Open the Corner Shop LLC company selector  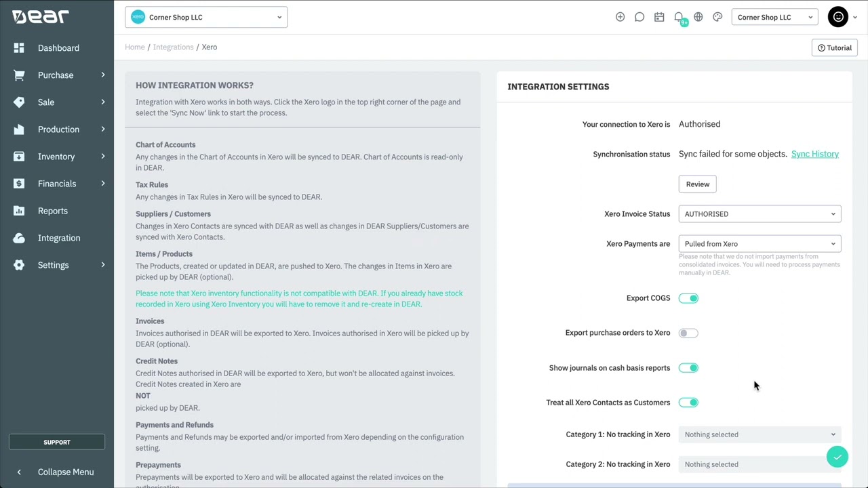206,17
